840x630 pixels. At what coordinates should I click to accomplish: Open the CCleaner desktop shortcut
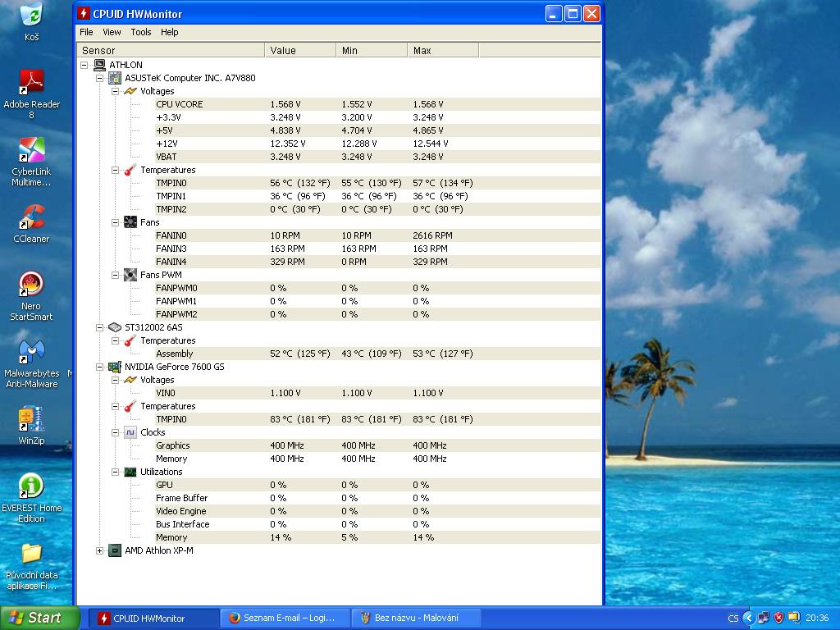31,218
